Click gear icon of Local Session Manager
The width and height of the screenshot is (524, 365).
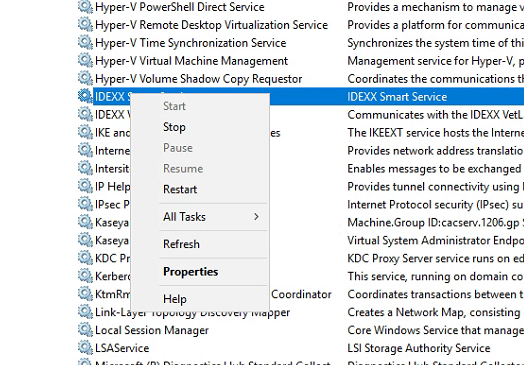click(x=85, y=330)
